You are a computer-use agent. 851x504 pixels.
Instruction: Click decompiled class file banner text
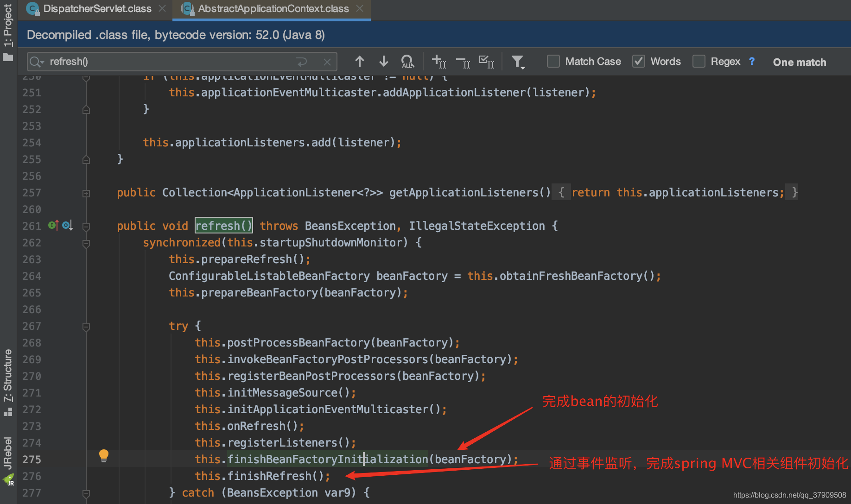pos(176,35)
